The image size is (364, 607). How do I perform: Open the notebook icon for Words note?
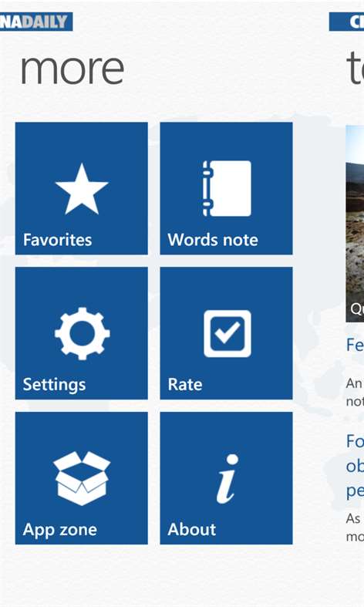[227, 188]
